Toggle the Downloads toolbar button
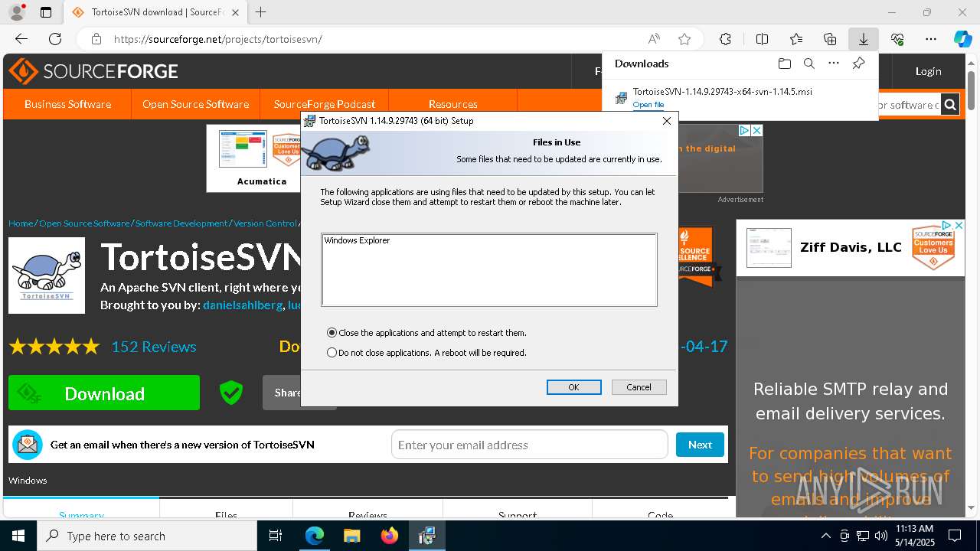The image size is (980, 551). (x=863, y=39)
